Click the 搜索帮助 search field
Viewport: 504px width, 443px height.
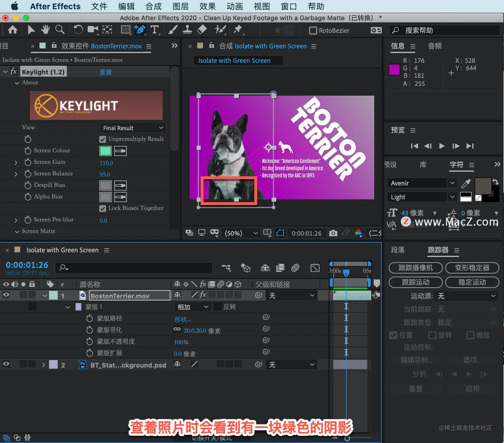coord(445,31)
